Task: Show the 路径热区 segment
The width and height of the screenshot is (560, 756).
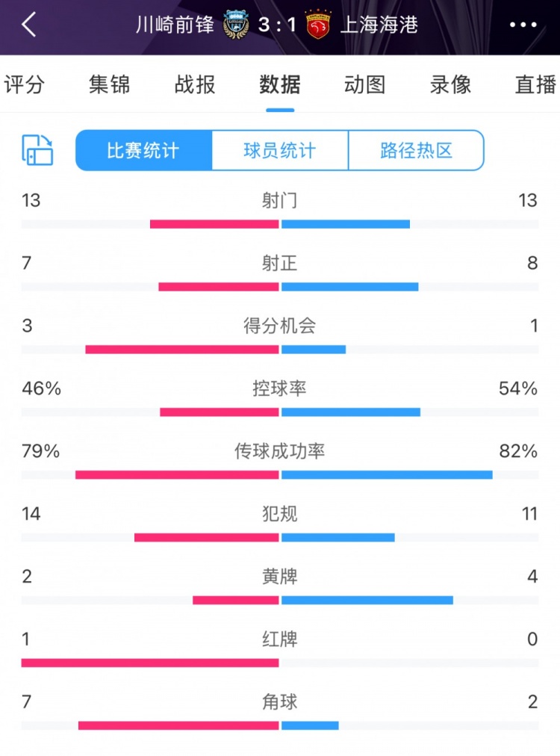Action: tap(416, 150)
